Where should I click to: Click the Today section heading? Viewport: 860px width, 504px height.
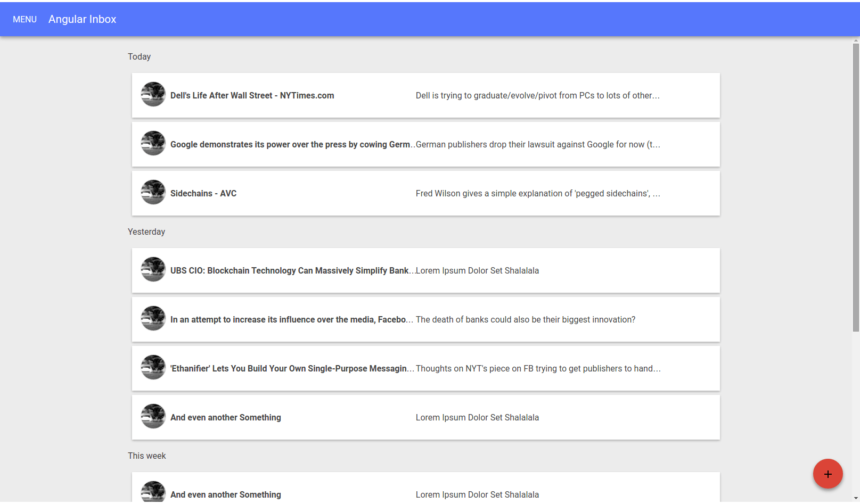pos(139,56)
